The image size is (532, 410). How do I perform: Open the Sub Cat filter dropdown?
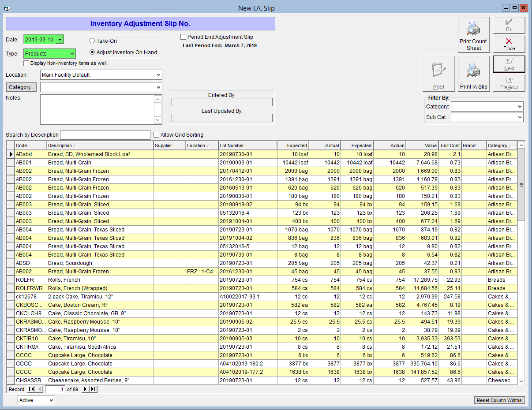[520, 117]
